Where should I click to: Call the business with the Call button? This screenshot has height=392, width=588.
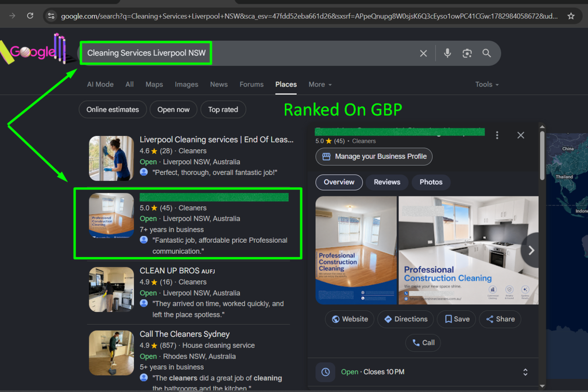423,343
